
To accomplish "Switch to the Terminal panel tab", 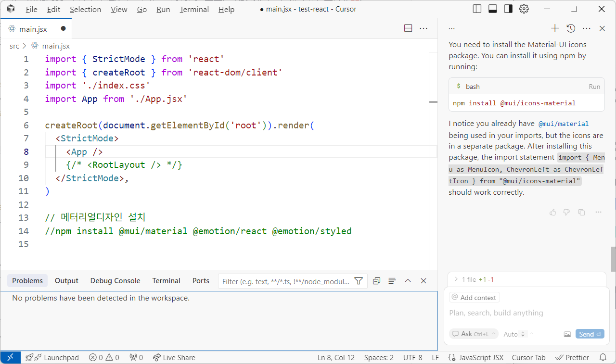I will click(167, 281).
